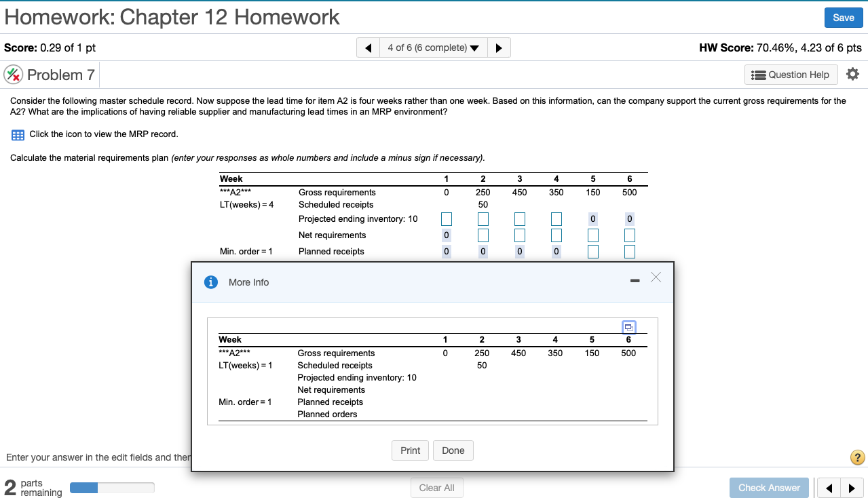Clear All entered answers
The width and height of the screenshot is (868, 502).
pos(436,488)
